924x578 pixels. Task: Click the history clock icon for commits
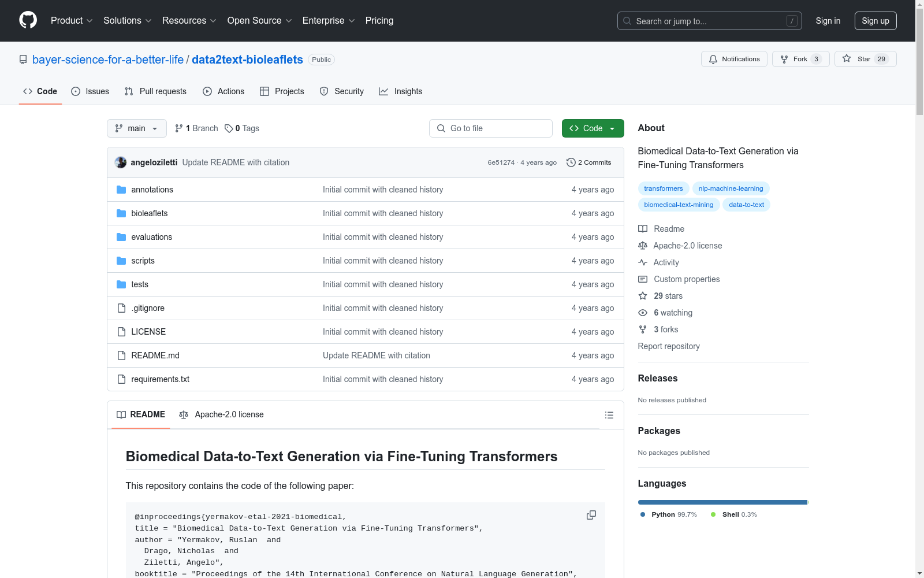point(571,162)
